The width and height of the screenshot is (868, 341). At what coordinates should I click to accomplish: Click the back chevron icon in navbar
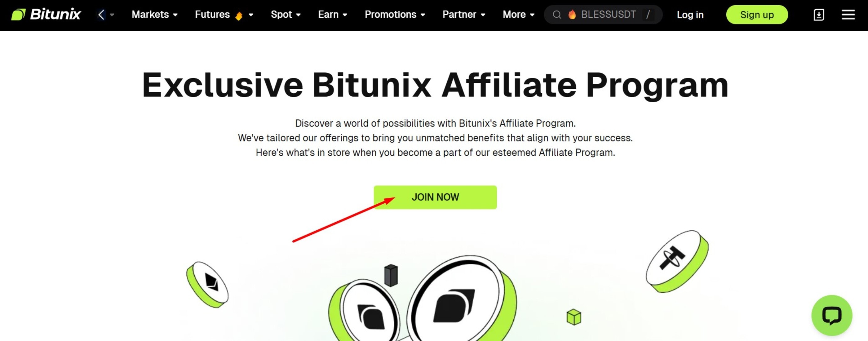tap(101, 15)
